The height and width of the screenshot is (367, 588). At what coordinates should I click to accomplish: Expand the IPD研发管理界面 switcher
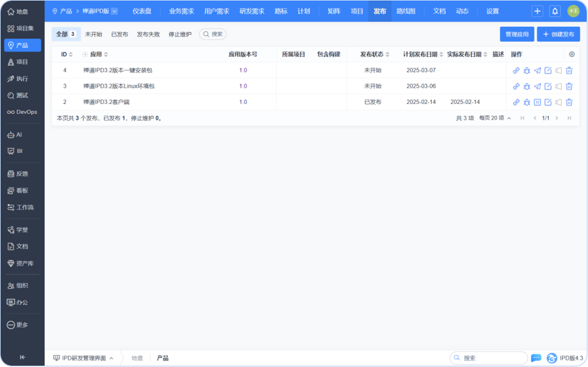[x=84, y=358]
